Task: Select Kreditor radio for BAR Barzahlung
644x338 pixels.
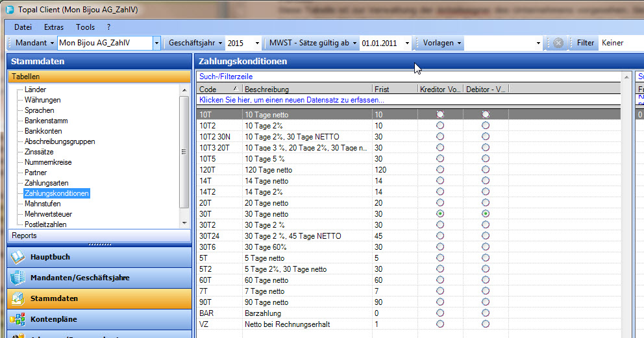Action: [x=441, y=313]
